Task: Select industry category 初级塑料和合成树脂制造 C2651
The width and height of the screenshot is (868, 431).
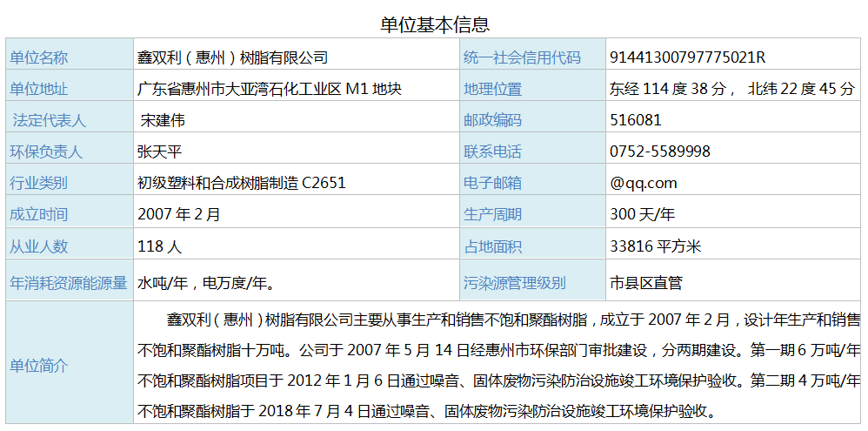Action: point(241,183)
